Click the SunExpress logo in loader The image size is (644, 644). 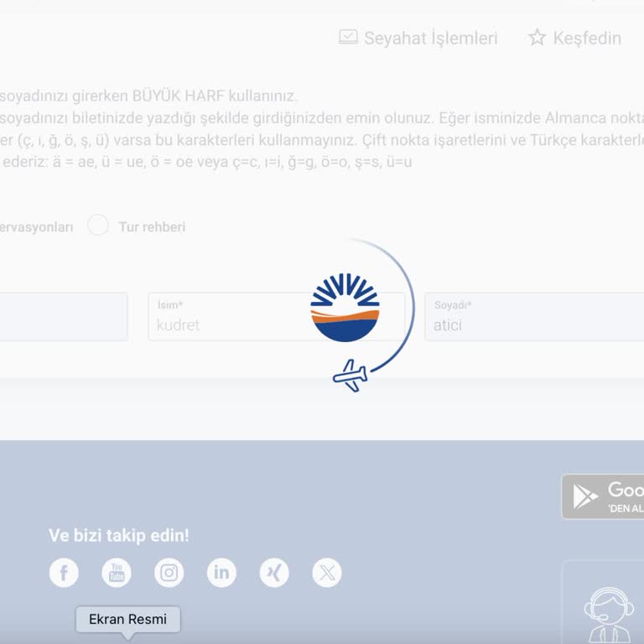345,308
